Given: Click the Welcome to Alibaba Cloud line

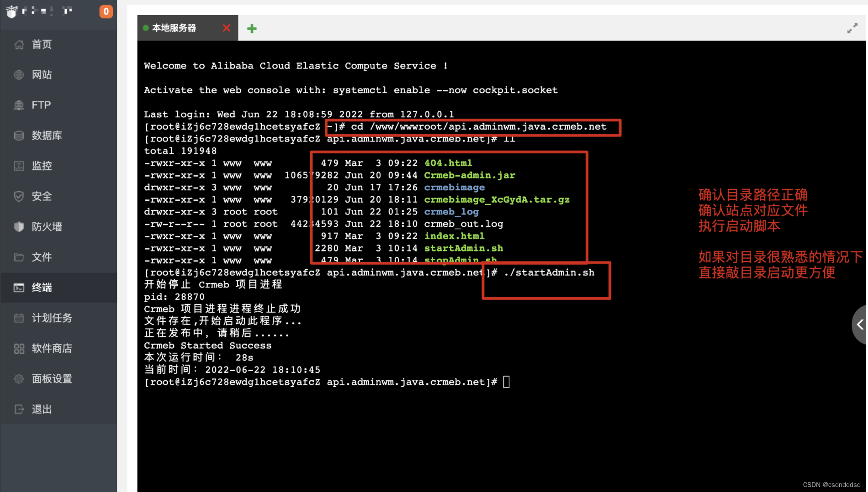Looking at the screenshot, I should tap(296, 66).
